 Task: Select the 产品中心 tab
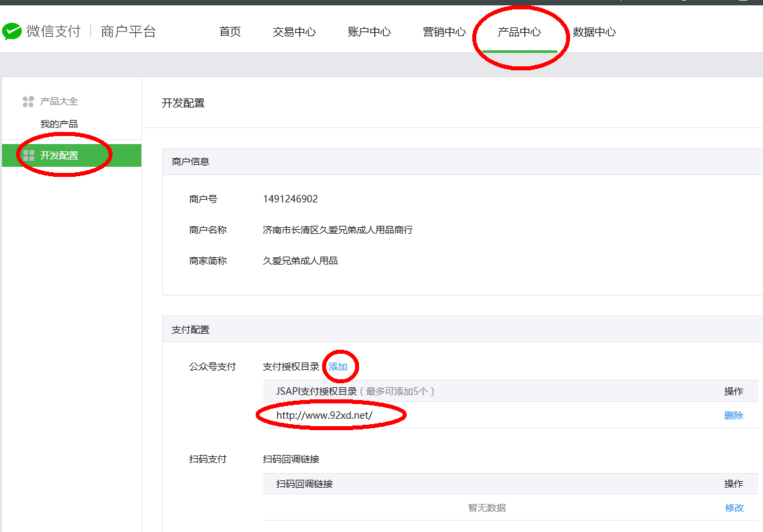point(519,31)
